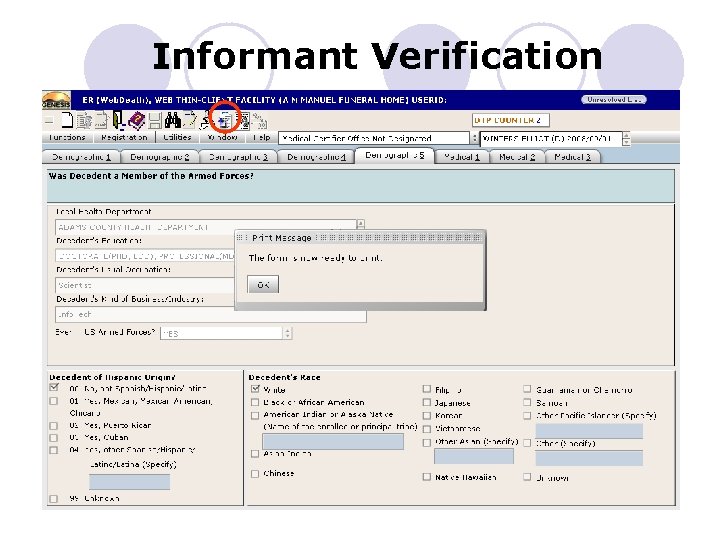Switch to the Medical 3 tab
Screen dimensions: 720x540
(572, 157)
